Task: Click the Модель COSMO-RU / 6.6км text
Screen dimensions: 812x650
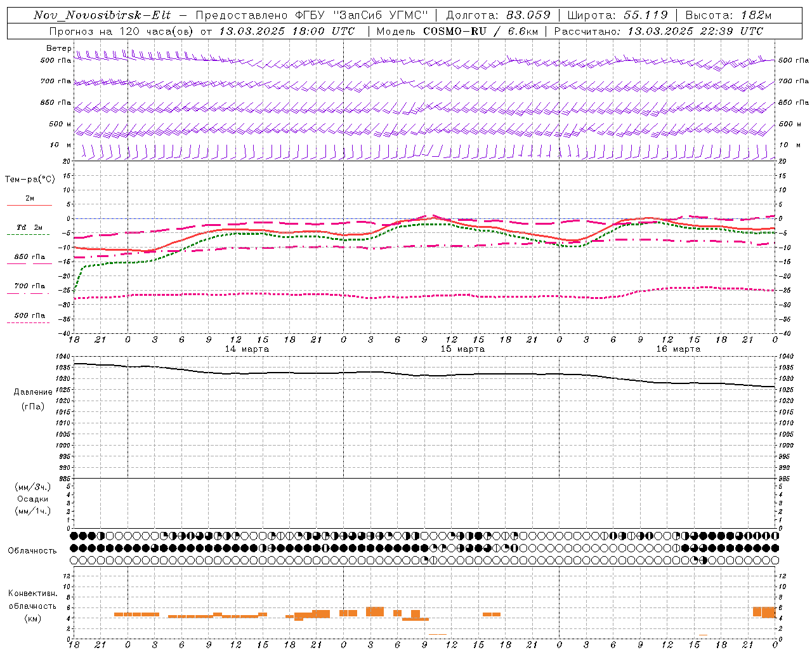Action: (456, 31)
